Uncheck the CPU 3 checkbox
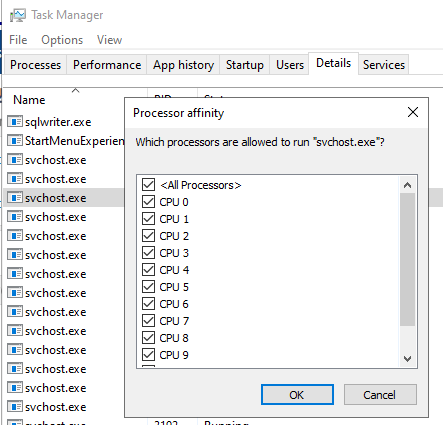 148,252
